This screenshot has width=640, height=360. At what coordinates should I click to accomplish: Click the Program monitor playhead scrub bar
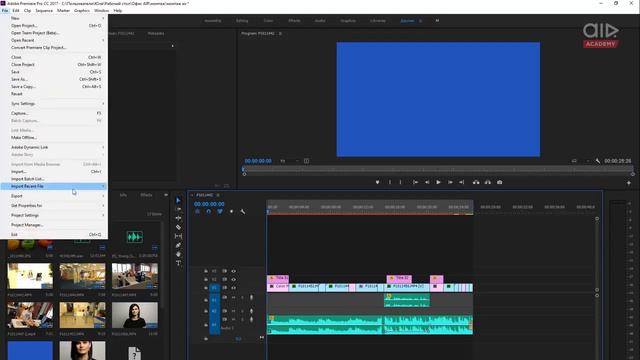(438, 170)
